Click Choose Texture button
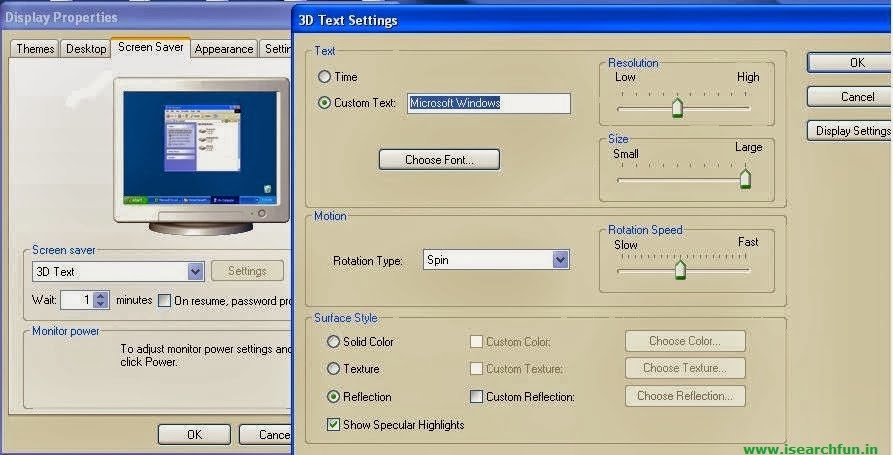Screen dimensions: 893x455 pyautogui.click(x=685, y=368)
